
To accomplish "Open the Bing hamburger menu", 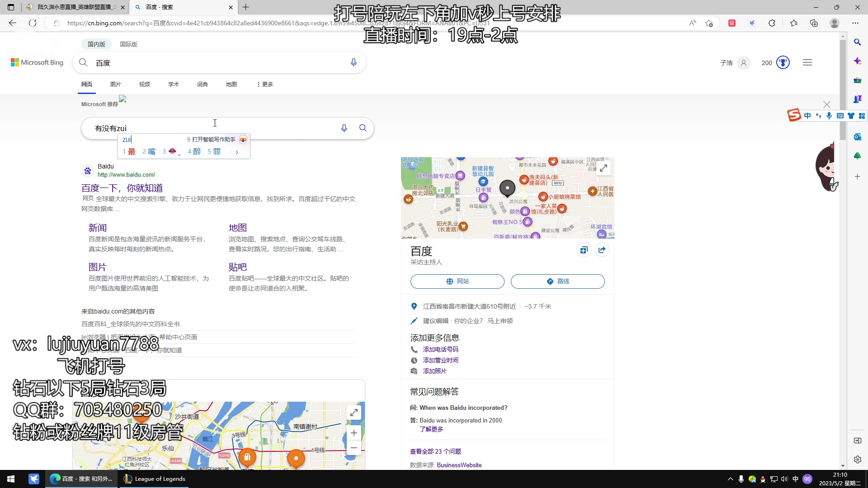I will pos(807,62).
